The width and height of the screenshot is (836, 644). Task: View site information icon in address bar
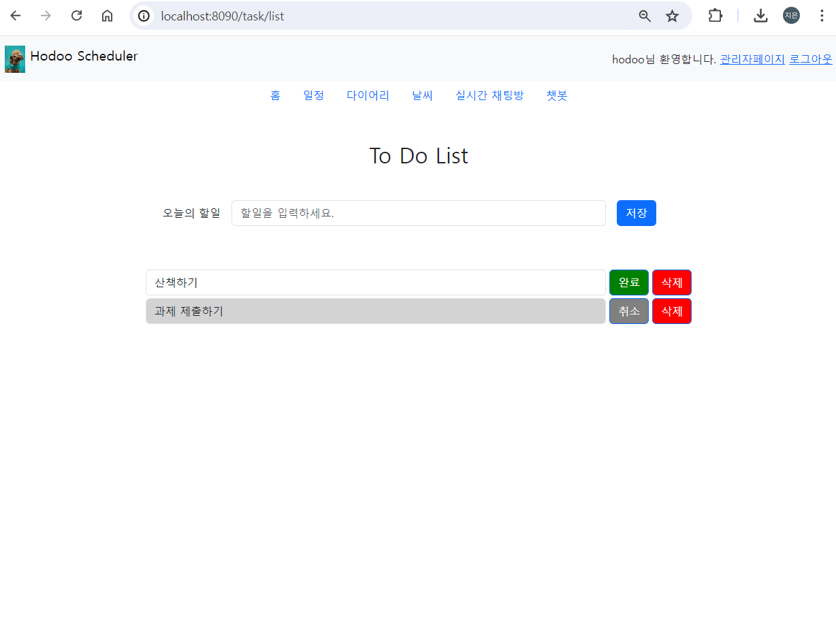pos(144,16)
